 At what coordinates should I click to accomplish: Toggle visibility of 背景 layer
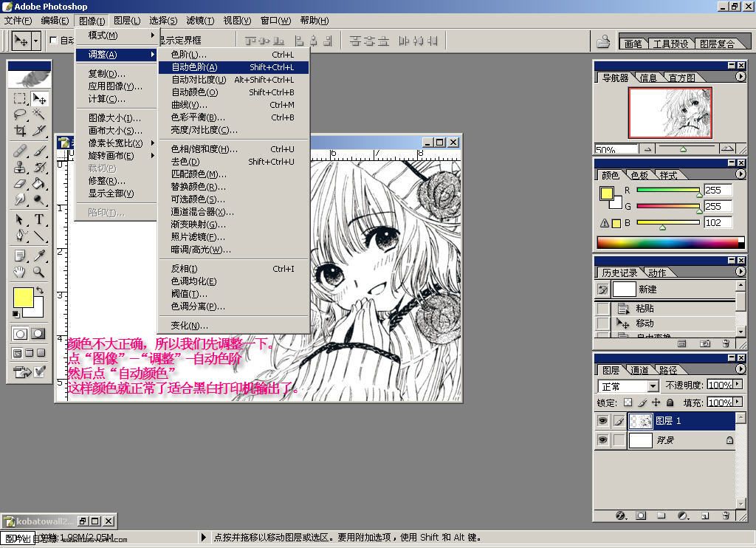(x=602, y=440)
